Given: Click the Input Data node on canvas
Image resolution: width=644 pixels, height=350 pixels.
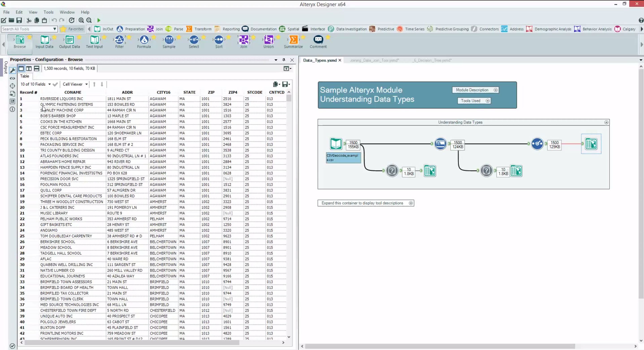Looking at the screenshot, I should tap(335, 144).
